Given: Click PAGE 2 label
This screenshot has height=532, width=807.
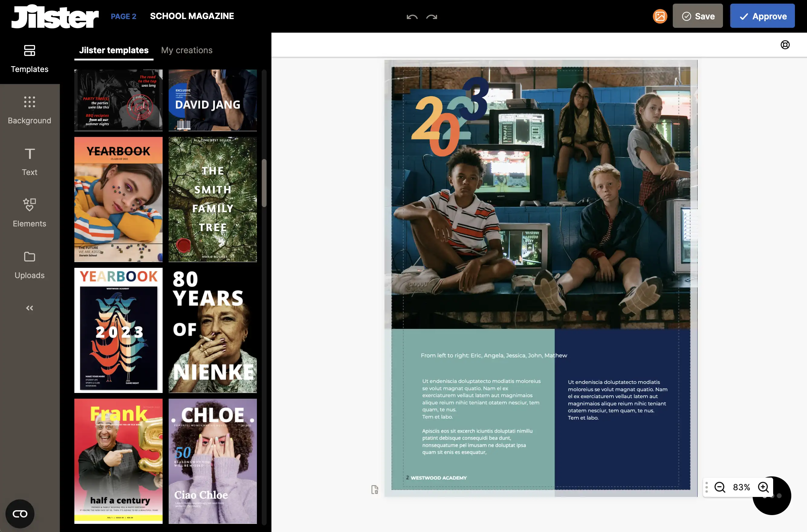Looking at the screenshot, I should click(x=124, y=16).
